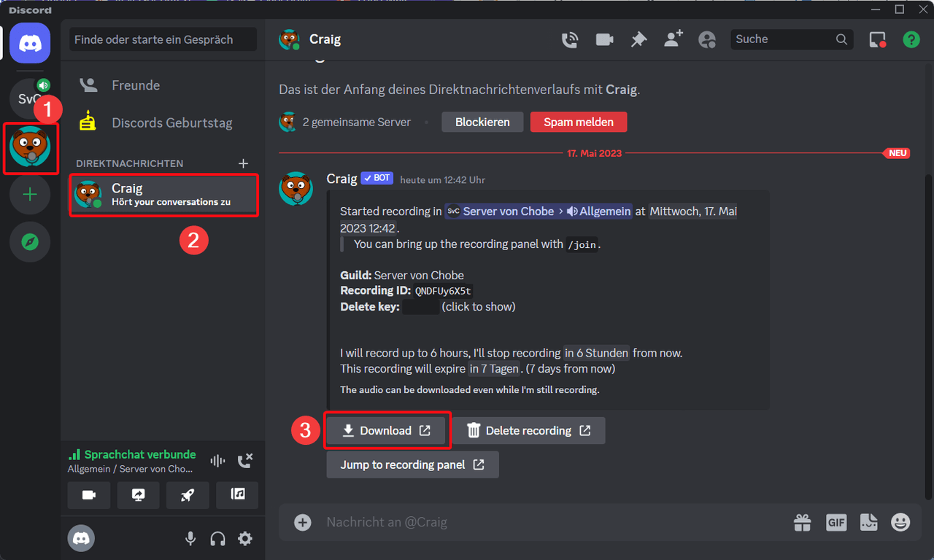Click the in 6 Stunden timestamp
This screenshot has width=934, height=560.
coord(596,353)
